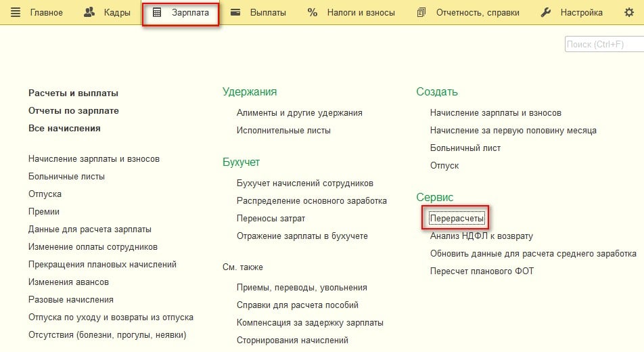644x352 pixels.
Task: Click the people icon for Кадры
Action: click(x=89, y=12)
